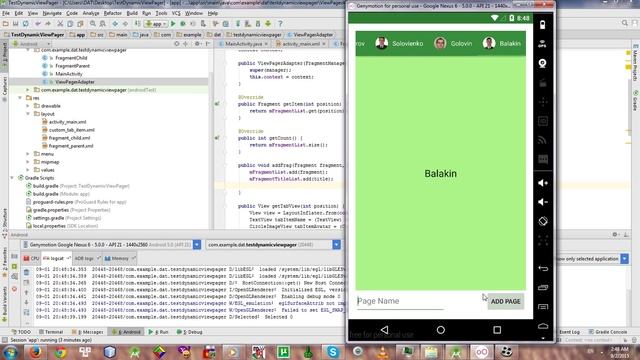Open the Build menu
This screenshot has width=640, height=360.
point(132,13)
